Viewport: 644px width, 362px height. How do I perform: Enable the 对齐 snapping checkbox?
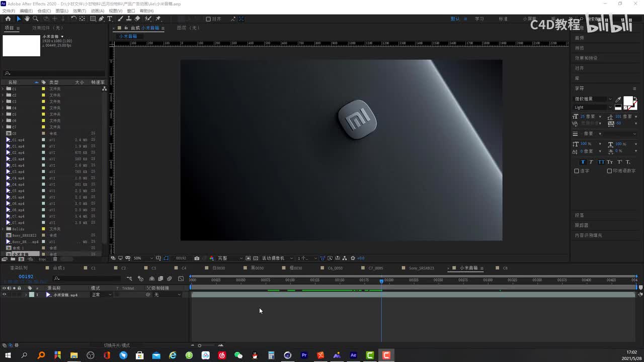(x=208, y=19)
